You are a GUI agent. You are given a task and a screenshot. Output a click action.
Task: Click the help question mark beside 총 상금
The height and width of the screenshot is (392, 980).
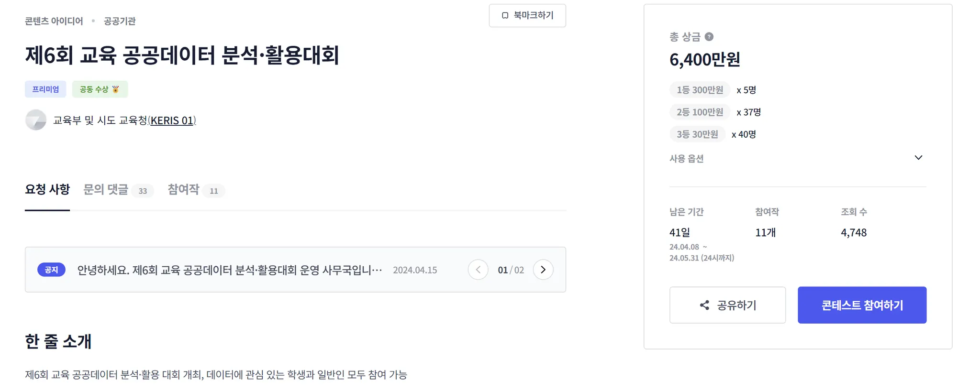pos(709,37)
